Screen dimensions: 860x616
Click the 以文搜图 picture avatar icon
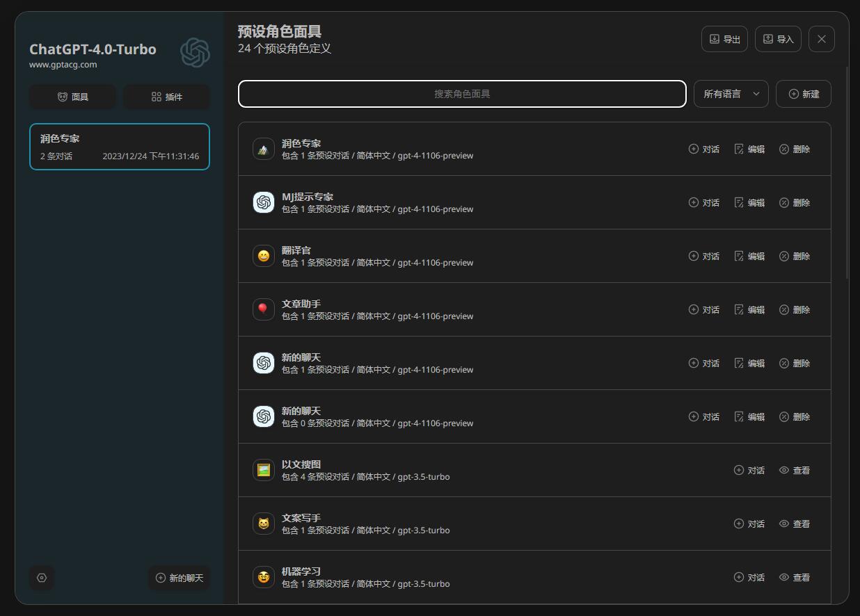(264, 470)
